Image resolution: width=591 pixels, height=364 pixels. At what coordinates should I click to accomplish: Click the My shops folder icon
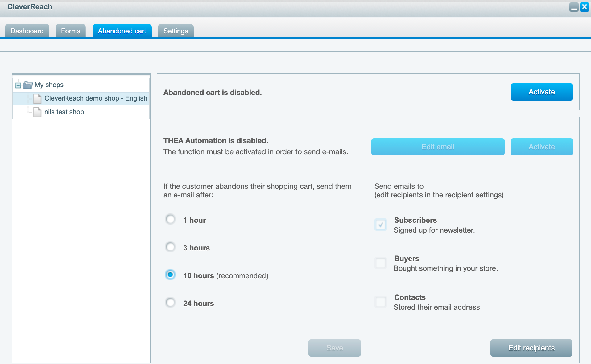(28, 85)
